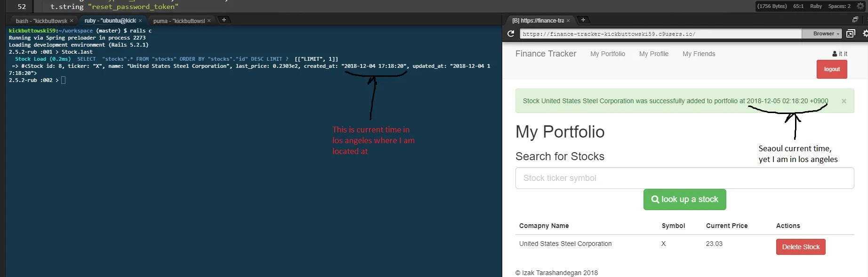Close the puma terminal tab

coord(209,21)
